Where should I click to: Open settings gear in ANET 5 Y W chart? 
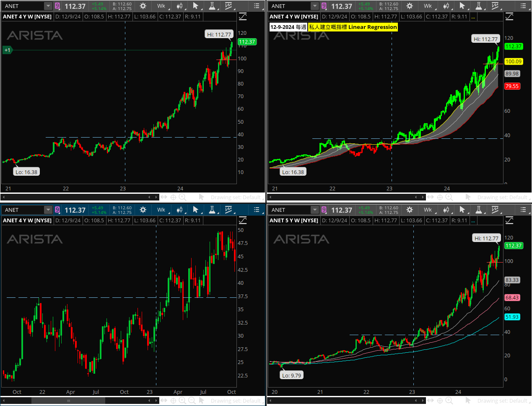410,210
